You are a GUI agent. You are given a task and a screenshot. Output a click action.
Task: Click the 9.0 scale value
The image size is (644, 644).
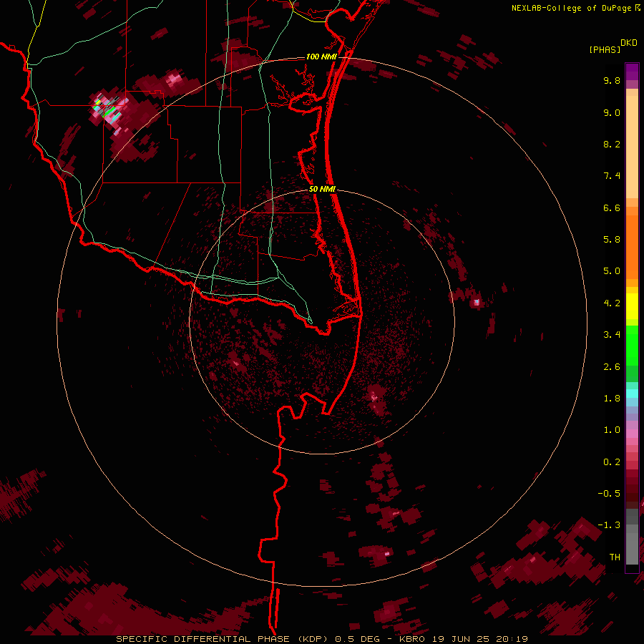pyautogui.click(x=612, y=112)
